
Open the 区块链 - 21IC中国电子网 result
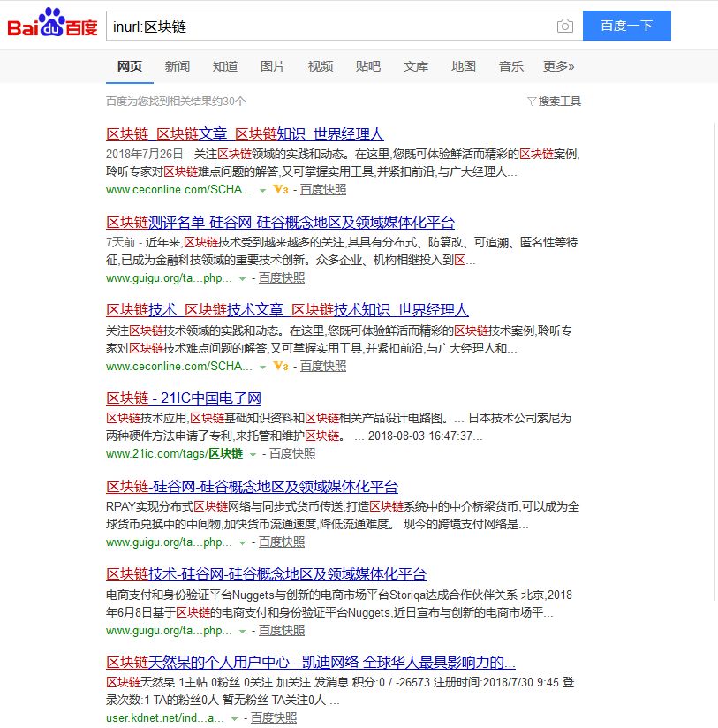[x=182, y=398]
